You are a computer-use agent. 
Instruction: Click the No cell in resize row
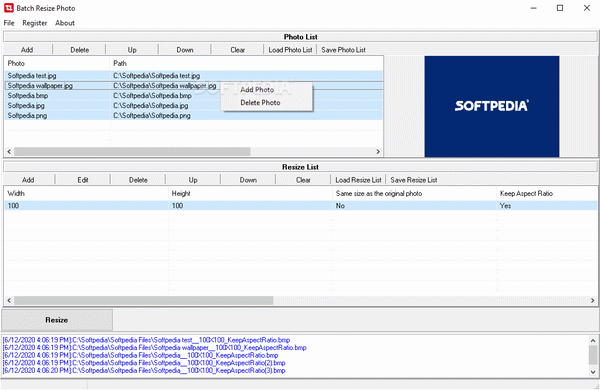point(414,206)
